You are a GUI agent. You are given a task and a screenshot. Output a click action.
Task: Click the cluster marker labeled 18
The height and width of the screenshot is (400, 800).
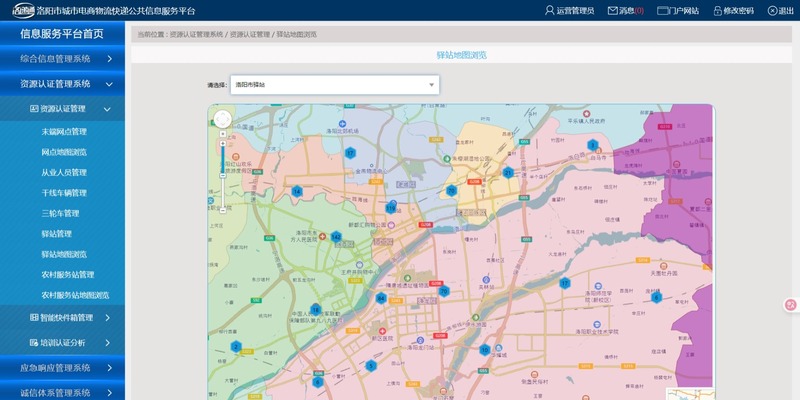pyautogui.click(x=315, y=309)
